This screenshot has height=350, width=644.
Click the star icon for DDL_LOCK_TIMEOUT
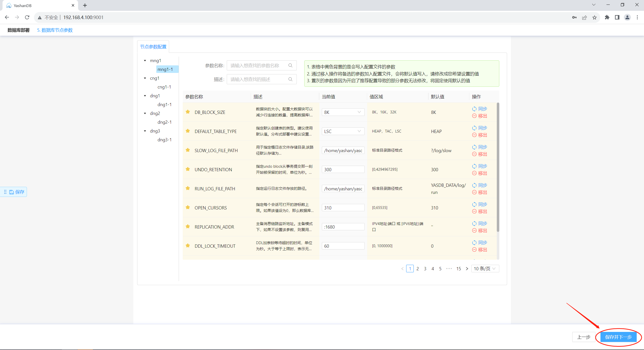[188, 246]
